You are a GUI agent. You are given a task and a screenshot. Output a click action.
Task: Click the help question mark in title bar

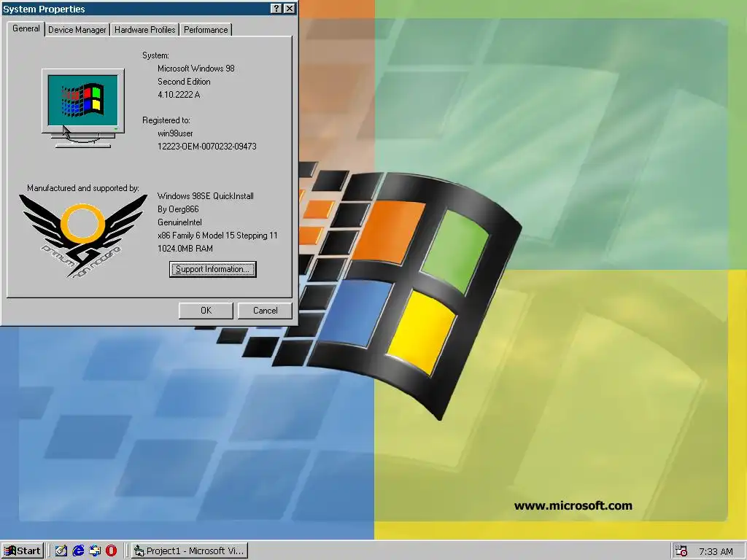click(x=276, y=9)
